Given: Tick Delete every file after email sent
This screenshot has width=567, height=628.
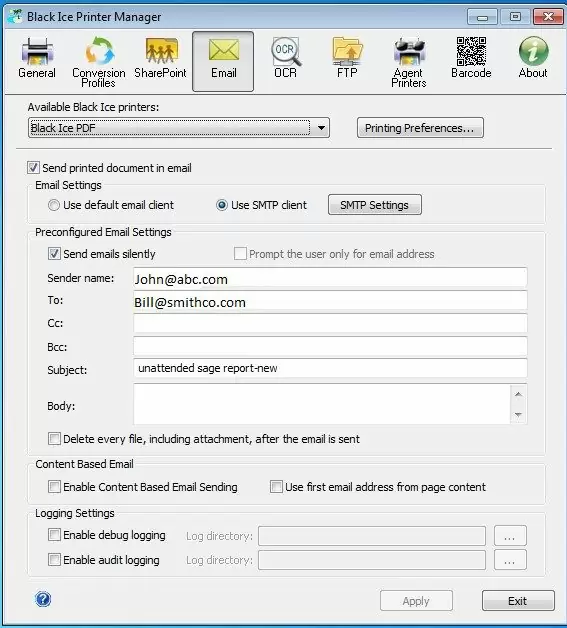Looking at the screenshot, I should tap(54, 439).
